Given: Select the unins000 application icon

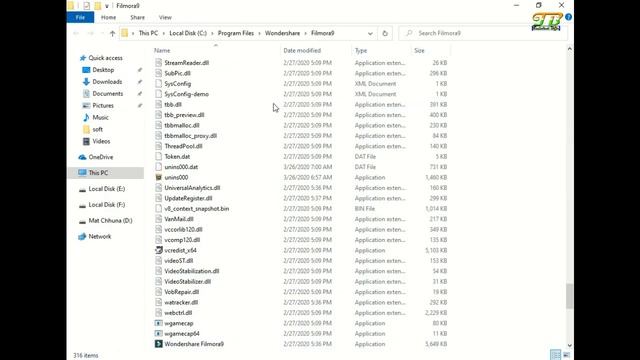Looking at the screenshot, I should click(158, 177).
